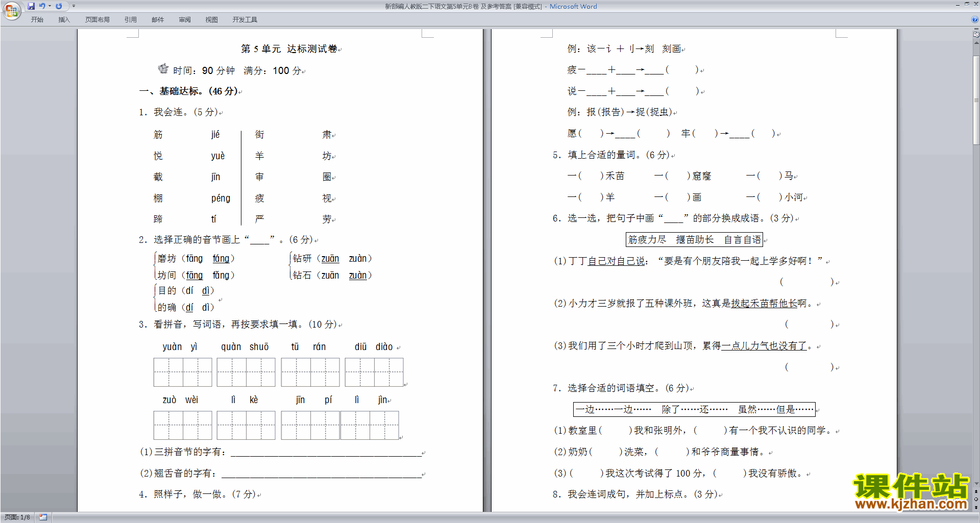Click the character 肃 in the list
Viewport: 980px width, 523px height.
click(x=327, y=135)
